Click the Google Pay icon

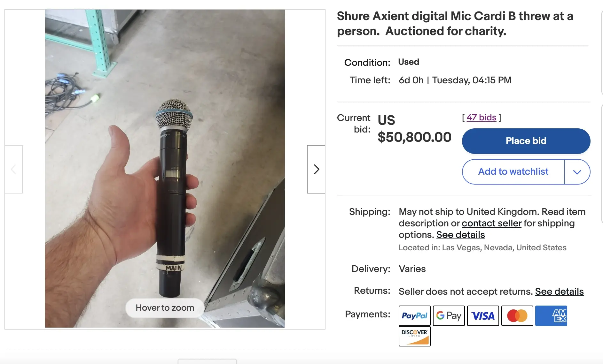449,316
